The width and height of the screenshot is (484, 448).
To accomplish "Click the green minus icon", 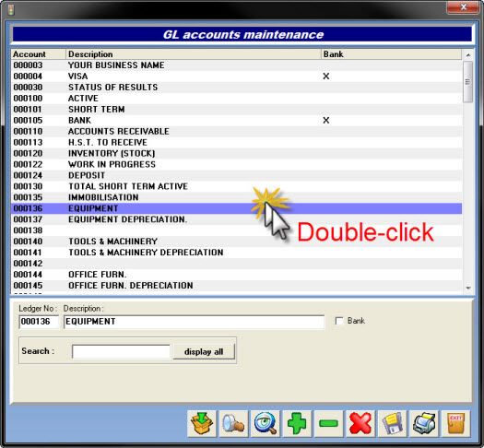I will 328,424.
